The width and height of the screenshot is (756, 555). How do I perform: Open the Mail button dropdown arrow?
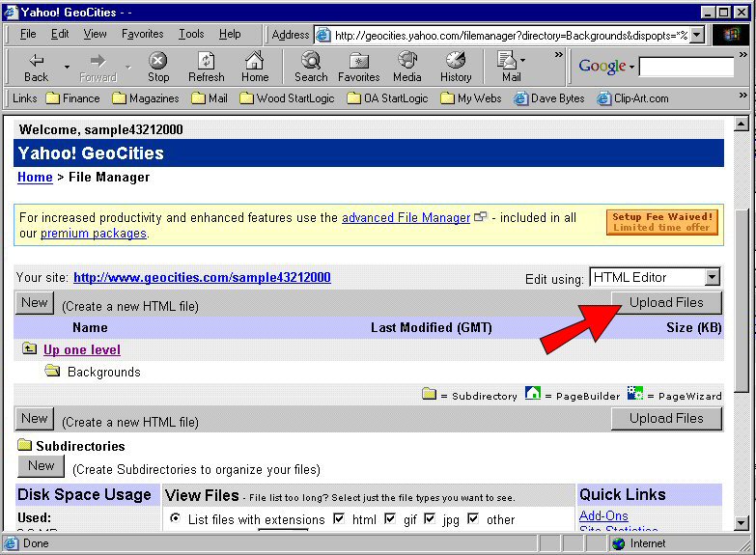point(522,60)
